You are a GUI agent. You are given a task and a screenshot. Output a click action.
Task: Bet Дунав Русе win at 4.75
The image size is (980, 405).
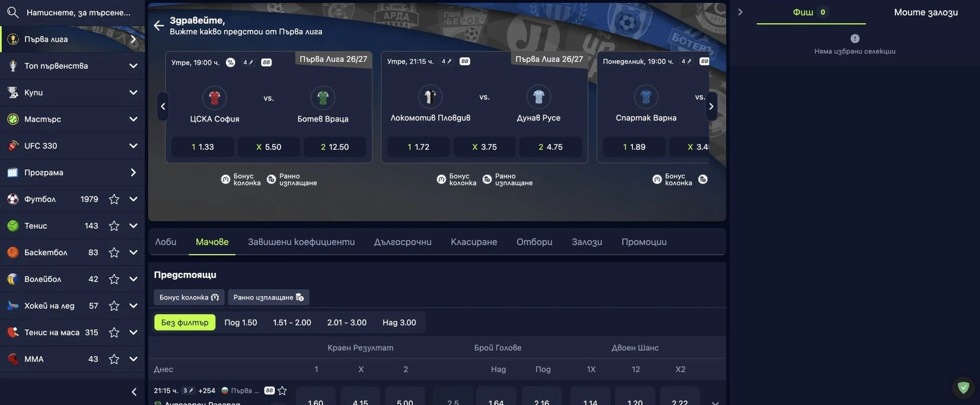[551, 147]
